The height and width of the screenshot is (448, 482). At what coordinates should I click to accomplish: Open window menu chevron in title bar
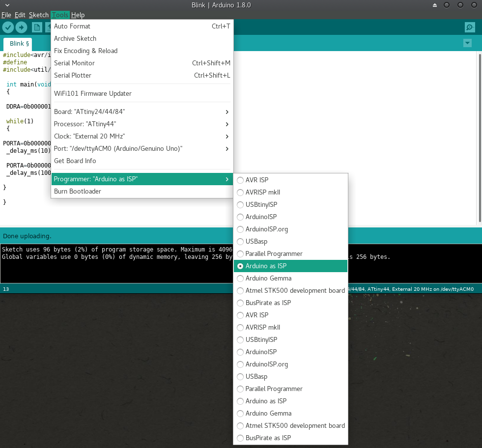(7, 5)
